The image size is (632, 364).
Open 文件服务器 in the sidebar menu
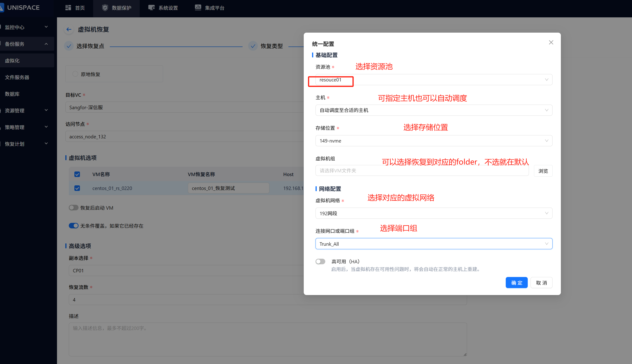(17, 77)
